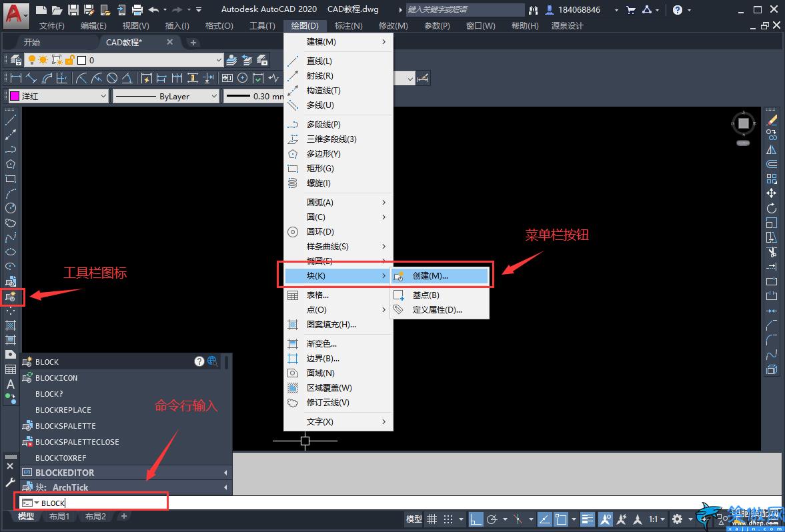The height and width of the screenshot is (532, 785).
Task: Click the Rotate tool in the right modify toolbar
Action: tap(772, 208)
